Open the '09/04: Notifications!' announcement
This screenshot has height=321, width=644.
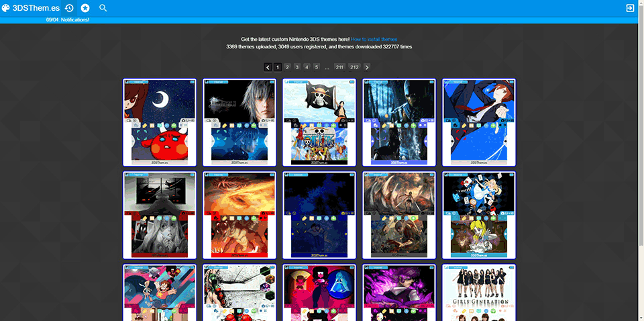(68, 19)
